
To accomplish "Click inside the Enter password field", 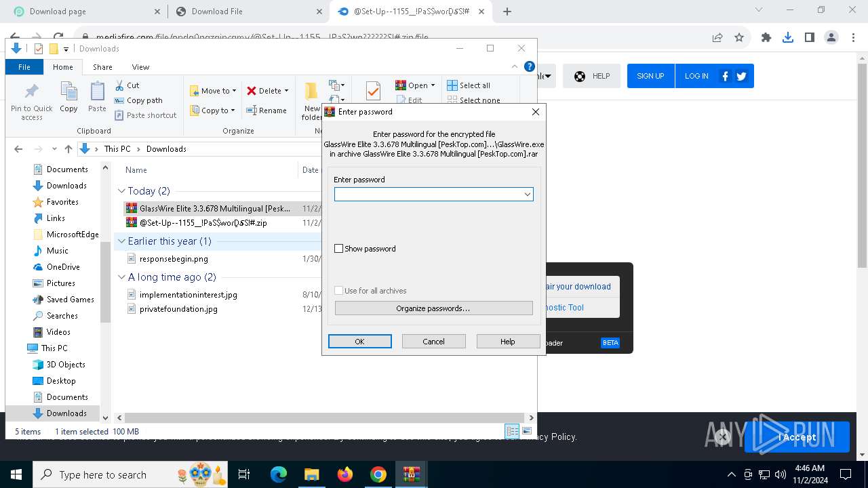I will click(428, 195).
